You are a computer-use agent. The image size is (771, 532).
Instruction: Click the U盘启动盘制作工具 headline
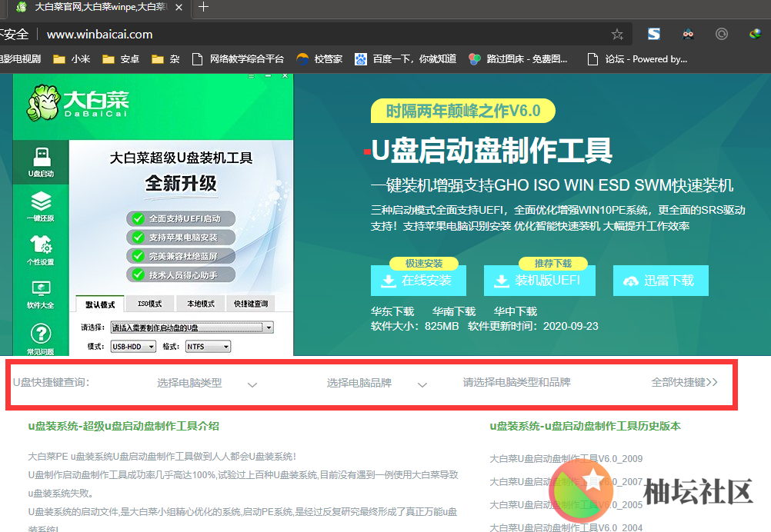(x=492, y=151)
